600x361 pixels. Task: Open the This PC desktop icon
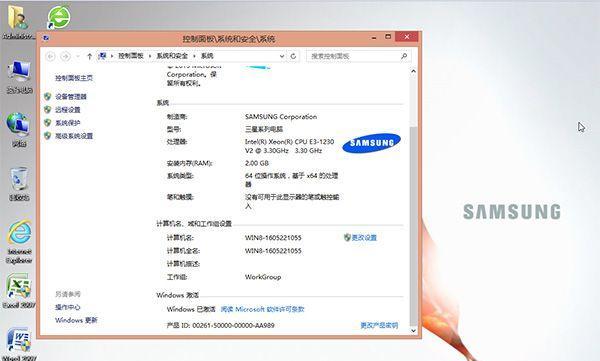point(19,77)
